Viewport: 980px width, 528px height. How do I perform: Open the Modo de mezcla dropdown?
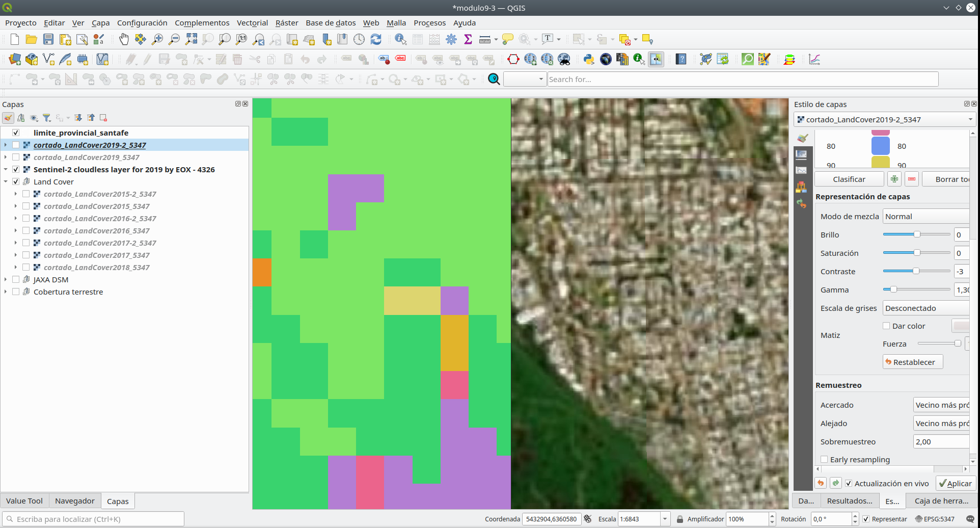coord(926,216)
